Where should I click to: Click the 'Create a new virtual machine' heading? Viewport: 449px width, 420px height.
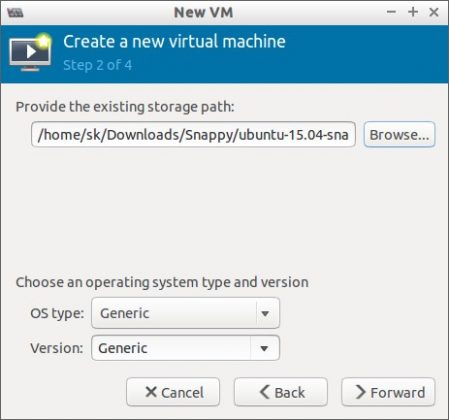[x=174, y=42]
